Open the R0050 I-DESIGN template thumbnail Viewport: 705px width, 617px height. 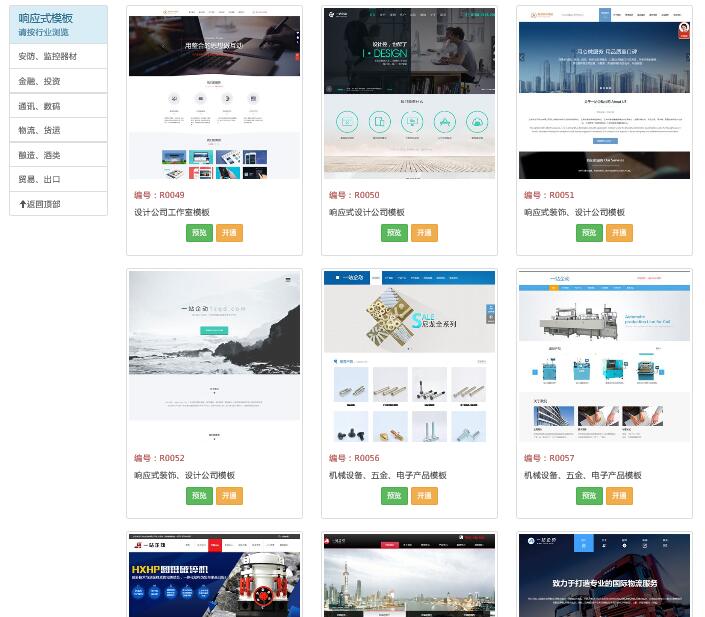(x=410, y=94)
